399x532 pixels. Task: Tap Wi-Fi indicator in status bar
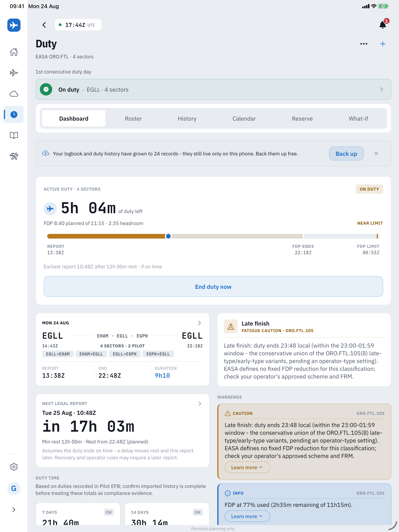pos(373,6)
